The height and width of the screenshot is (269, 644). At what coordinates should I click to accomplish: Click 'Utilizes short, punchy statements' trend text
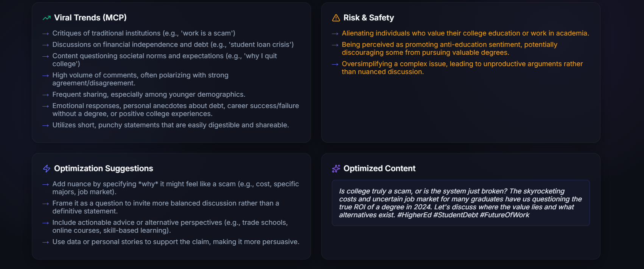point(171,125)
